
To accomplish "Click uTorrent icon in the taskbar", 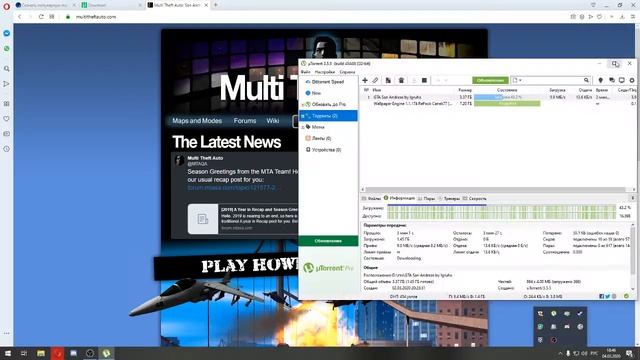I will coord(106,353).
